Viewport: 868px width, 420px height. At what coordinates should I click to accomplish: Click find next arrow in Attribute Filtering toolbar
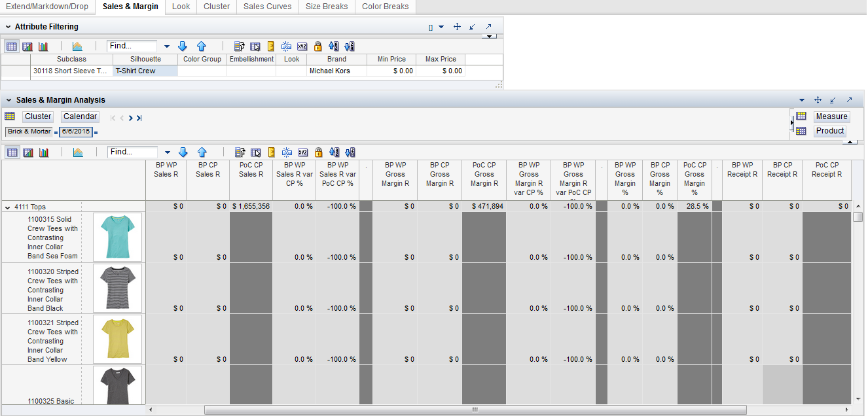183,46
